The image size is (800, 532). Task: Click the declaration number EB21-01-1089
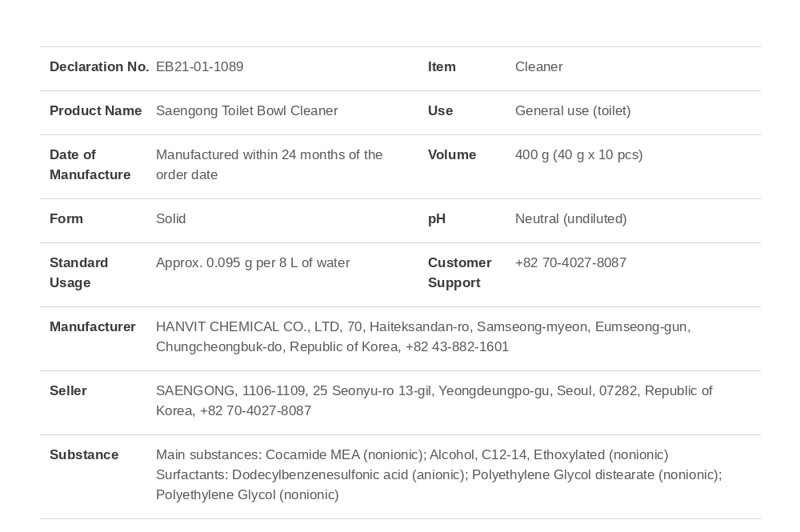coord(199,67)
